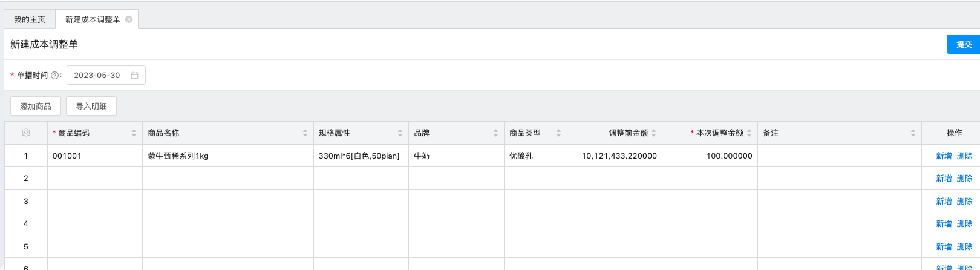Sort by 调整前金额 column arrows
Viewport: 980px width, 270px height.
click(653, 133)
